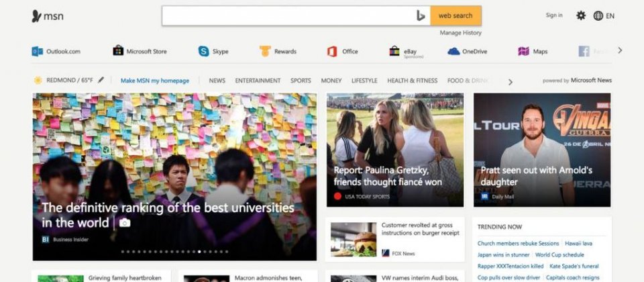Screen dimensions: 644x282
Task: Click the EN language label
Action: tap(610, 16)
